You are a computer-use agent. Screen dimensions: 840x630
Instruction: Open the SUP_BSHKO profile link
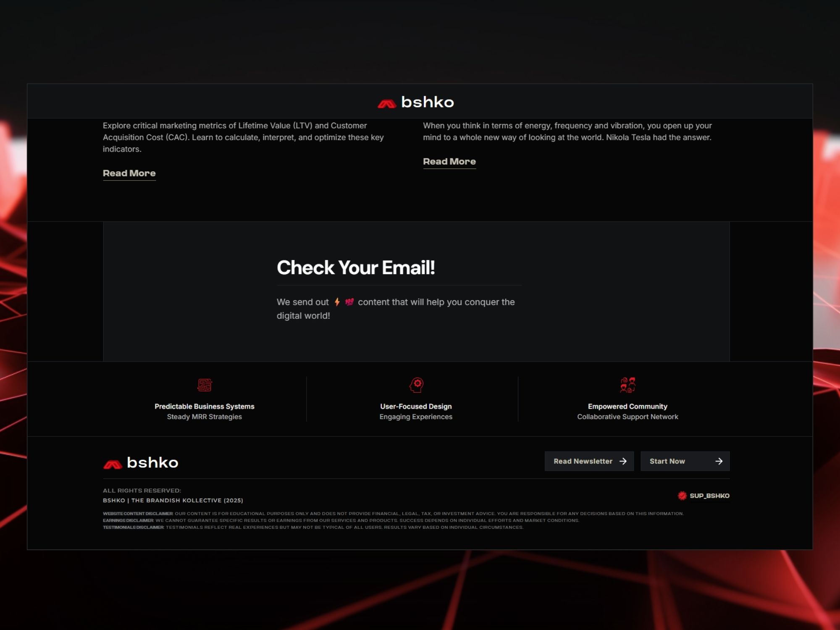point(709,496)
